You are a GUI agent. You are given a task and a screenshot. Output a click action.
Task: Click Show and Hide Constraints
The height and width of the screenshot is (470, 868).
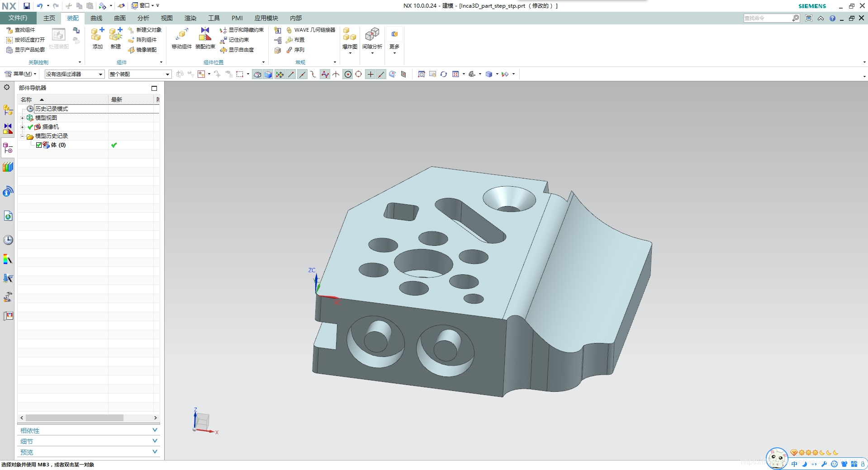click(242, 30)
